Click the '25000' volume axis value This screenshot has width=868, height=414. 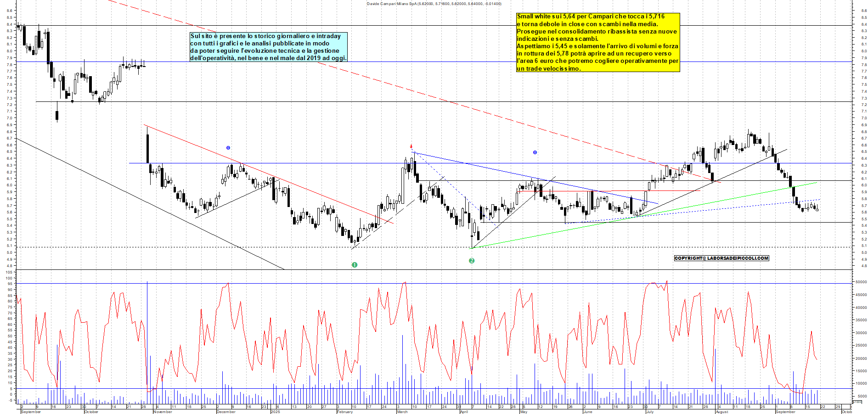tap(861, 345)
